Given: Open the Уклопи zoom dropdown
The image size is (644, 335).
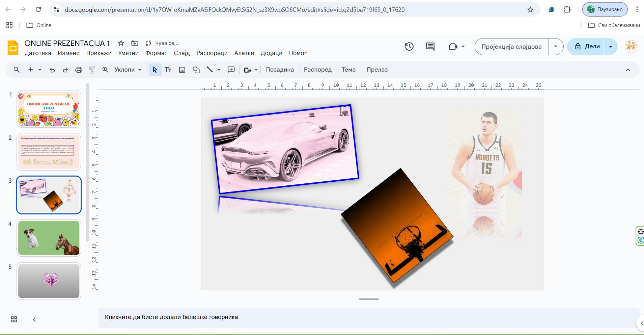Looking at the screenshot, I should point(128,70).
